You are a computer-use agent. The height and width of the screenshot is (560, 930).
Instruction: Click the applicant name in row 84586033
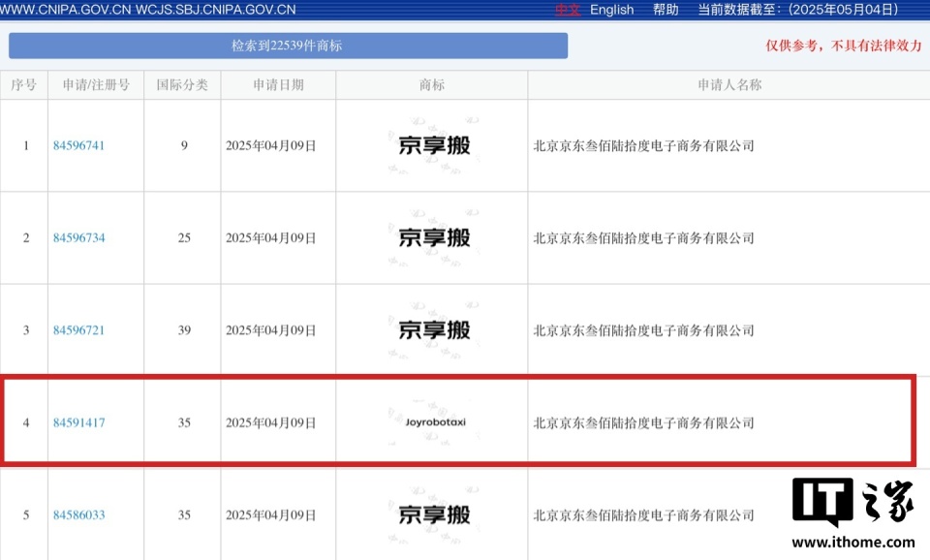[643, 514]
